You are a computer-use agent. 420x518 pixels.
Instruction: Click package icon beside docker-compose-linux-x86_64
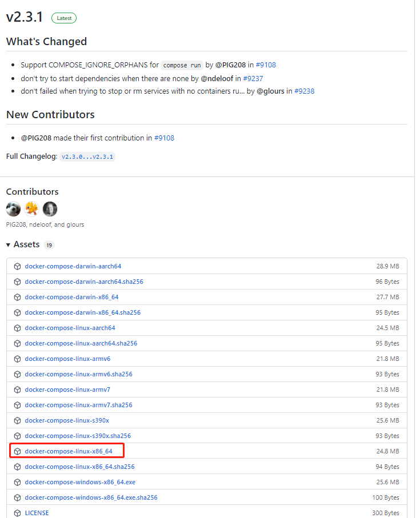pyautogui.click(x=18, y=451)
